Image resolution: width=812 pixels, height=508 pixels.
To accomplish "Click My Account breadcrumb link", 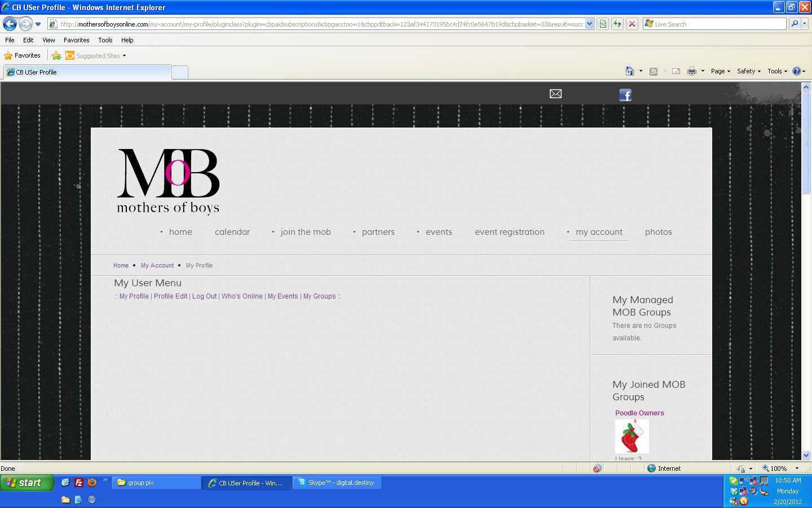I will [x=157, y=265].
